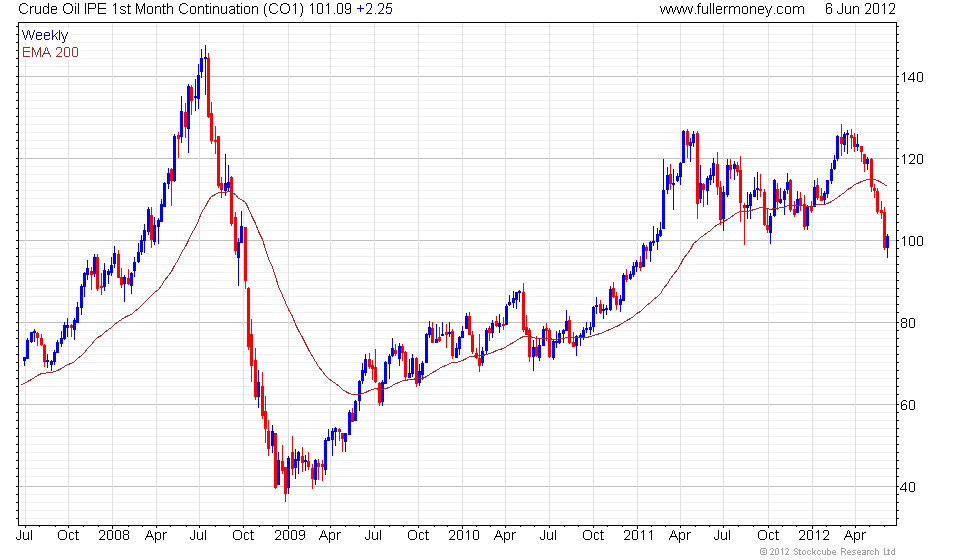Click the chart title 'Crude Oil IPE 1st Month Continuation (CO1)'
The height and width of the screenshot is (560, 980).
[x=162, y=9]
